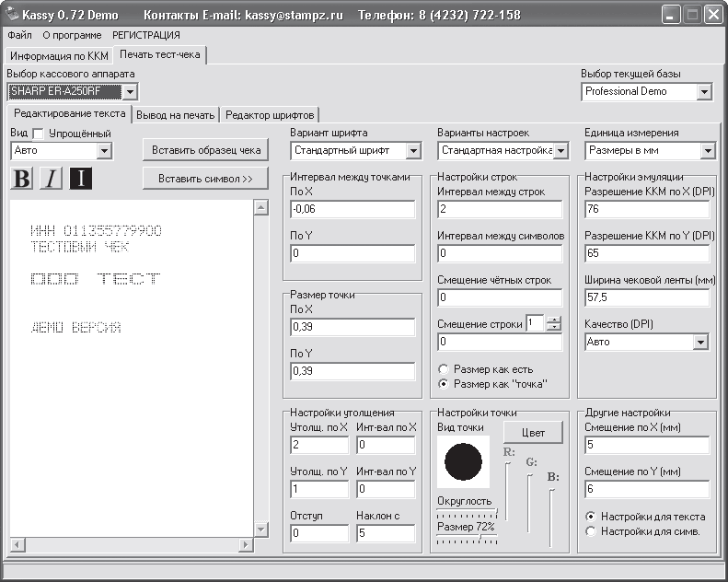Viewport: 728px width, 582px height.
Task: Open the РЕГИСТРАЦИЯ menu
Action: pos(146,35)
